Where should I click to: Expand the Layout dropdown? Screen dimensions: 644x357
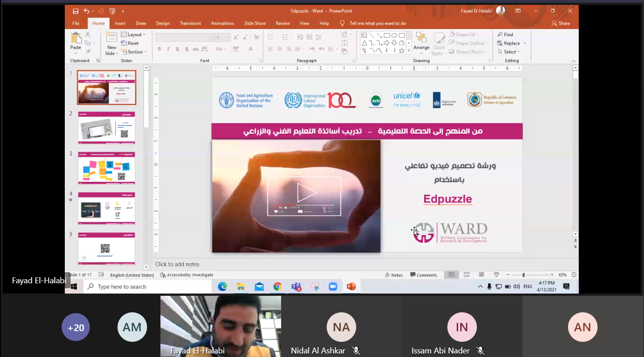[x=133, y=34]
